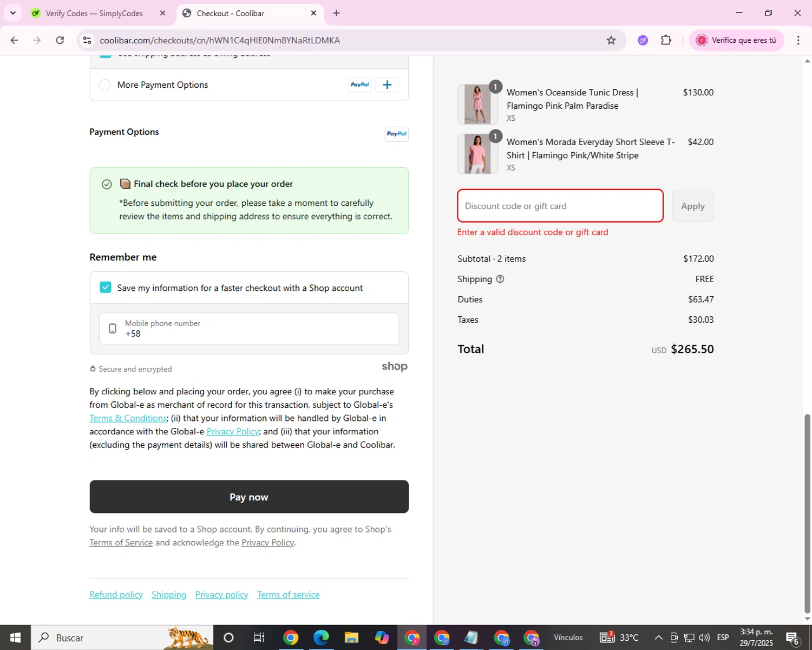The height and width of the screenshot is (650, 812).
Task: Switch the ESP input language indicator
Action: tap(723, 638)
